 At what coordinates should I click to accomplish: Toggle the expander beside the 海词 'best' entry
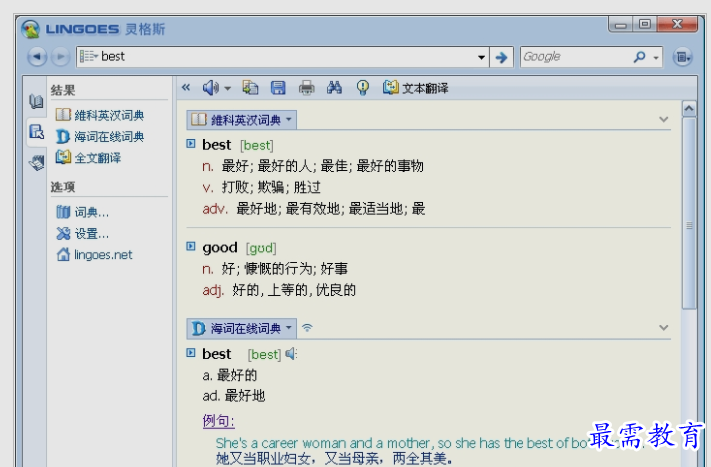[191, 353]
